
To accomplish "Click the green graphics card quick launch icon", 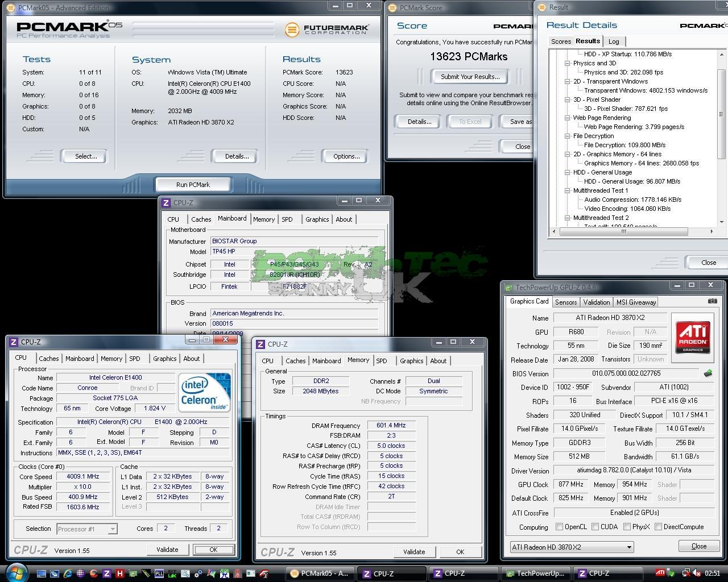I will pyautogui.click(x=133, y=573).
